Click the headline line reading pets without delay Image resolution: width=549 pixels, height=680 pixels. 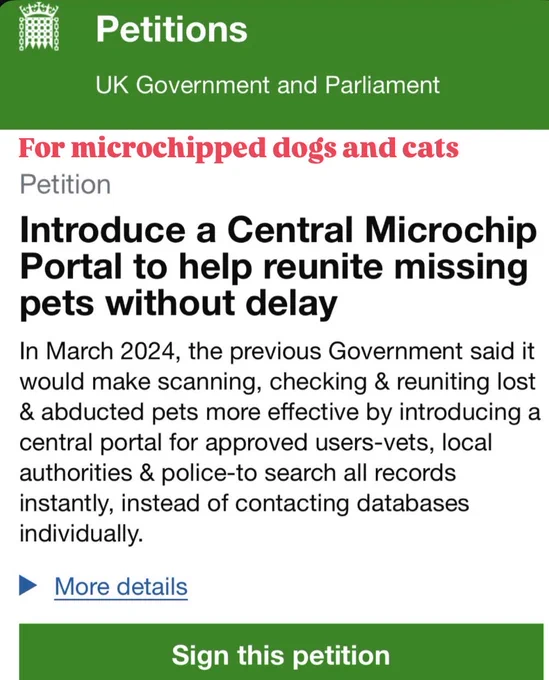[178, 303]
